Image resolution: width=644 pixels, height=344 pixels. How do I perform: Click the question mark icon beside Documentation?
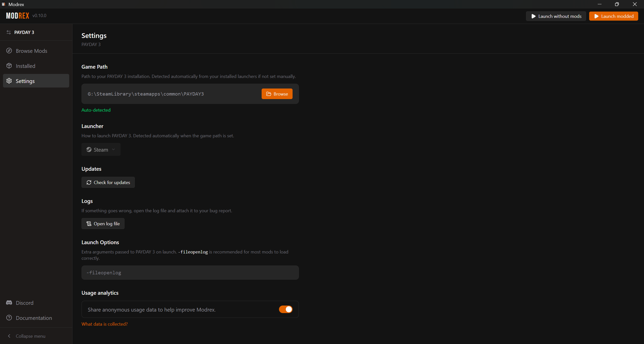(9, 318)
